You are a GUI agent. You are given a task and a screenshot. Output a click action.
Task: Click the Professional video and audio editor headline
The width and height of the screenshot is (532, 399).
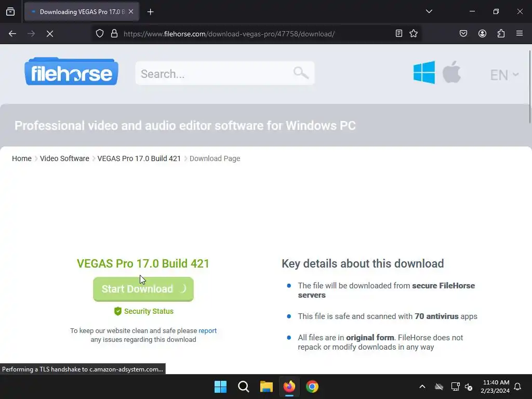(185, 126)
